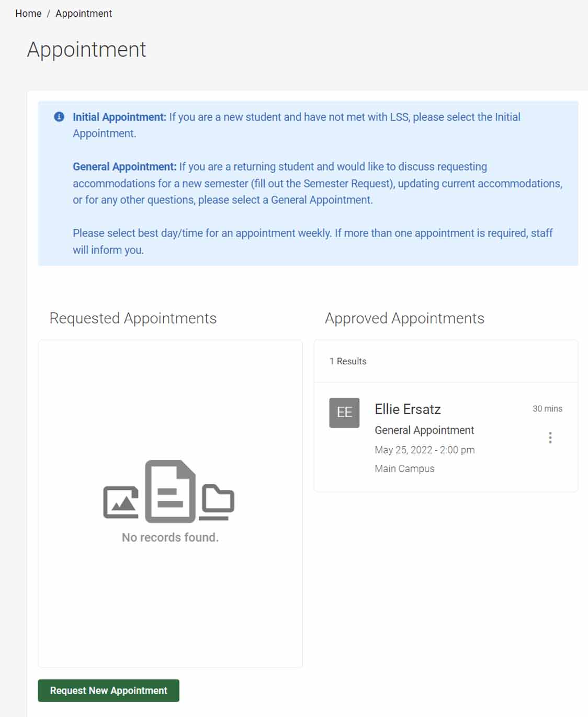588x717 pixels.
Task: Click the Main Campus location text
Action: point(404,468)
